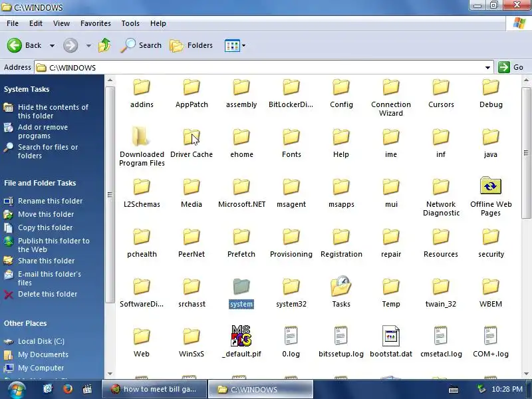Image resolution: width=532 pixels, height=399 pixels.
Task: Select the 0.log text file icon
Action: coord(291,336)
